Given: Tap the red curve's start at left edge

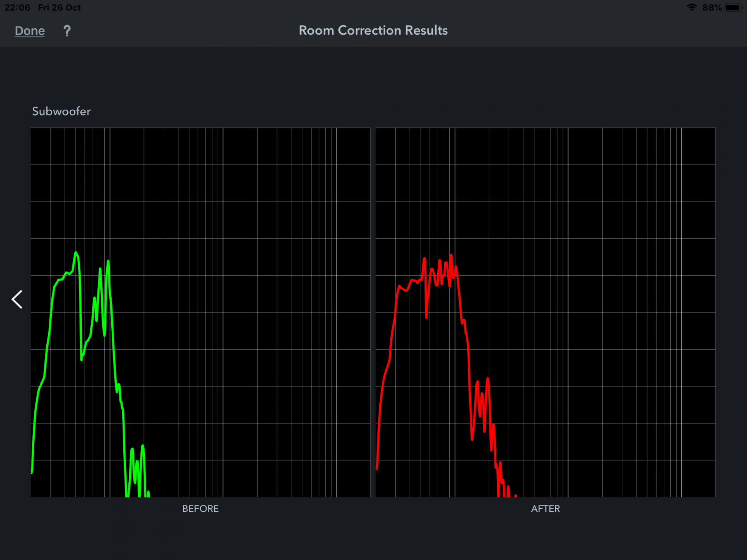Looking at the screenshot, I should [377, 468].
